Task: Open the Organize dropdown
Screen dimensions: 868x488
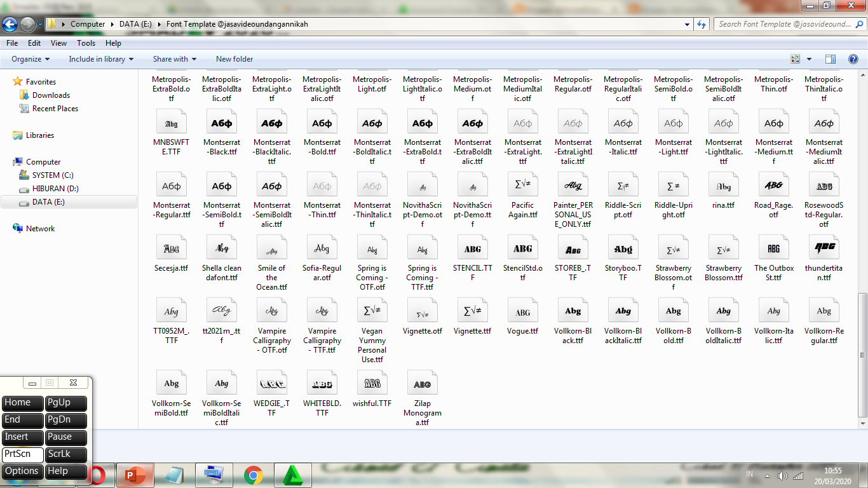Action: pyautogui.click(x=31, y=59)
